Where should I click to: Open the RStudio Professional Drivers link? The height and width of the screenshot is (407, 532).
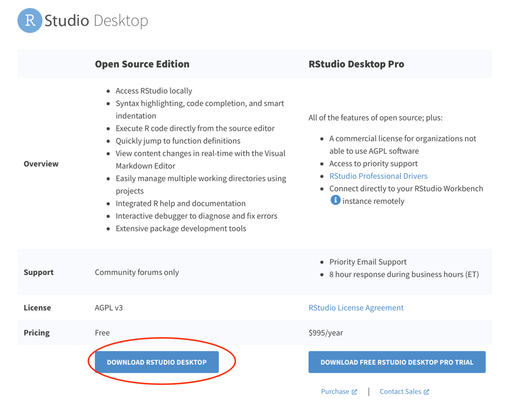click(x=379, y=175)
